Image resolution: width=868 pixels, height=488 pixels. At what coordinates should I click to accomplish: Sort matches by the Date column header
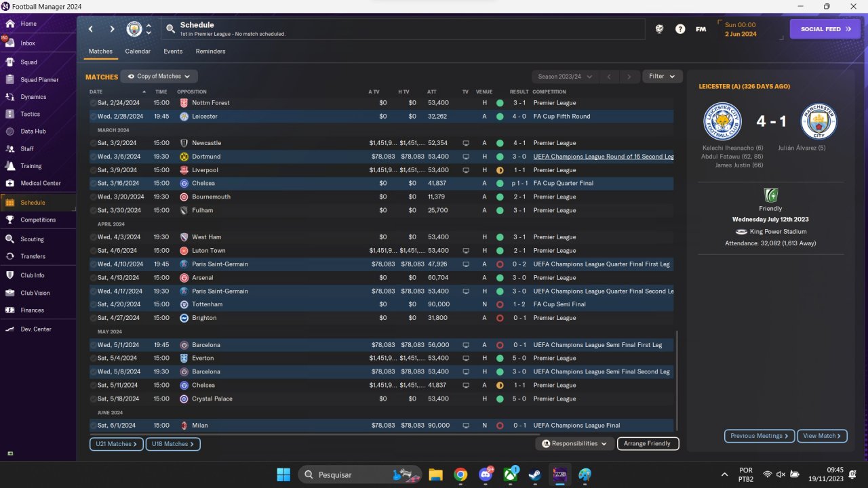click(x=96, y=91)
